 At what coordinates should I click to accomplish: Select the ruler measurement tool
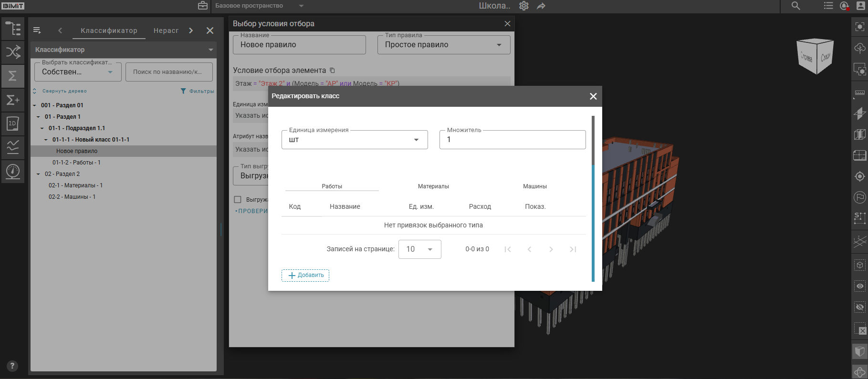point(859,93)
